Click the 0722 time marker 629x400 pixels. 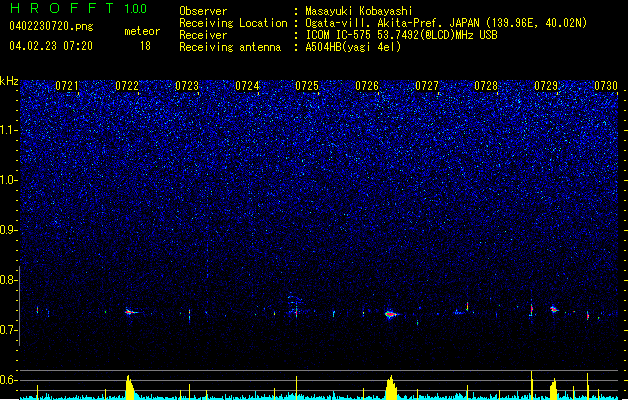(x=127, y=86)
